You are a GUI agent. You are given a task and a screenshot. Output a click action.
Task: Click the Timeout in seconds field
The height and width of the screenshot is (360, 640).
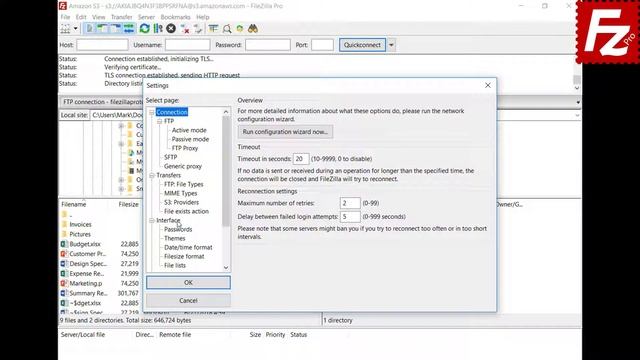pos(301,159)
